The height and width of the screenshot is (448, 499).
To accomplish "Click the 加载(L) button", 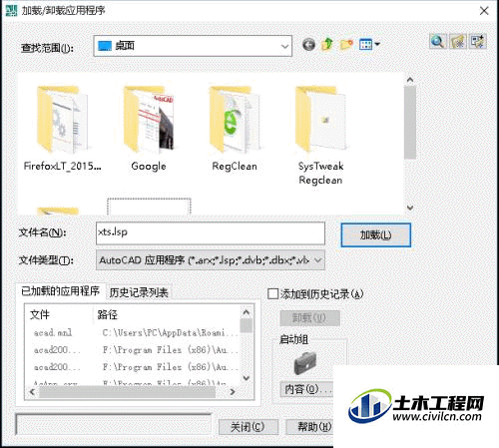I will click(x=376, y=235).
